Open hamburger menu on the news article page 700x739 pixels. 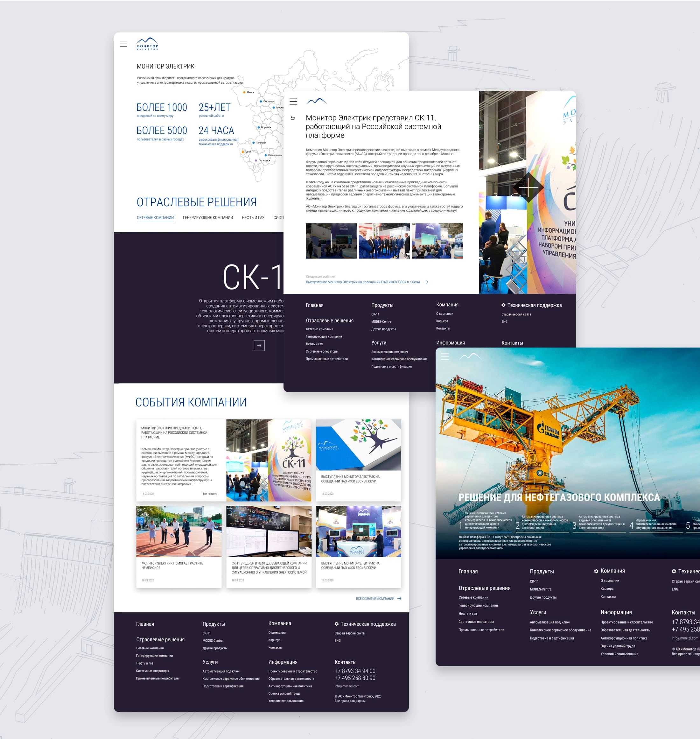click(x=293, y=102)
